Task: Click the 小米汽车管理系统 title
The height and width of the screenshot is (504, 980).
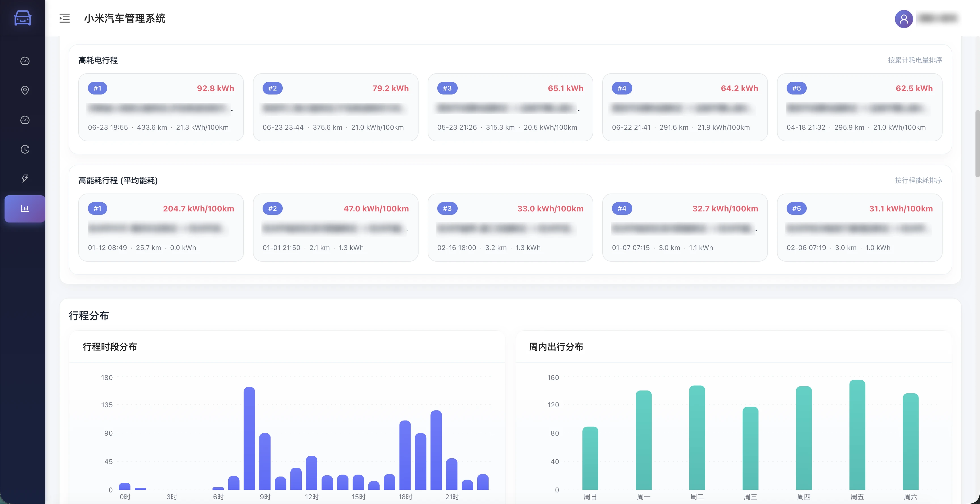Action: (x=125, y=18)
